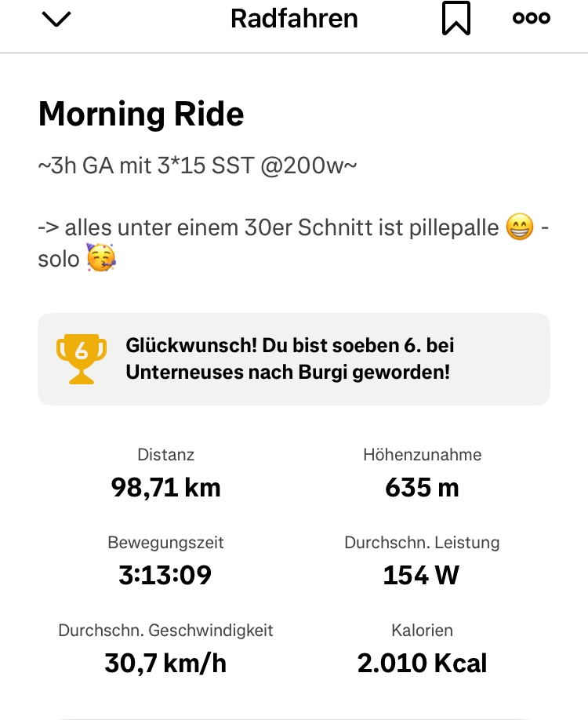Tap the Bewegungszeit 3:13:09 value
This screenshot has width=588, height=720.
(x=165, y=576)
